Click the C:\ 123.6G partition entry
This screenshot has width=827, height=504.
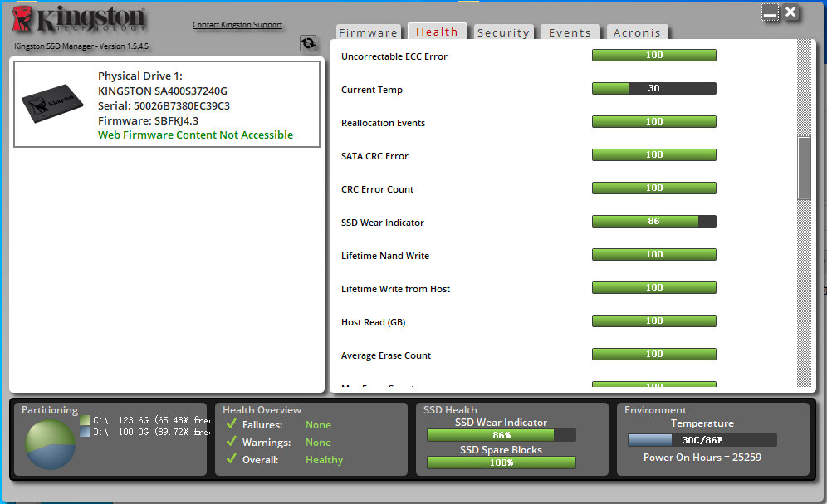pos(145,420)
